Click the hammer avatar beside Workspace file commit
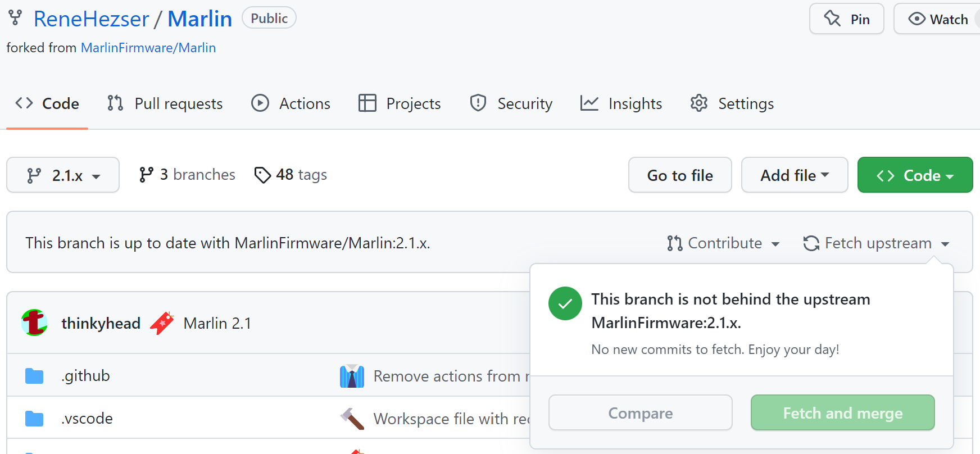 coord(352,419)
